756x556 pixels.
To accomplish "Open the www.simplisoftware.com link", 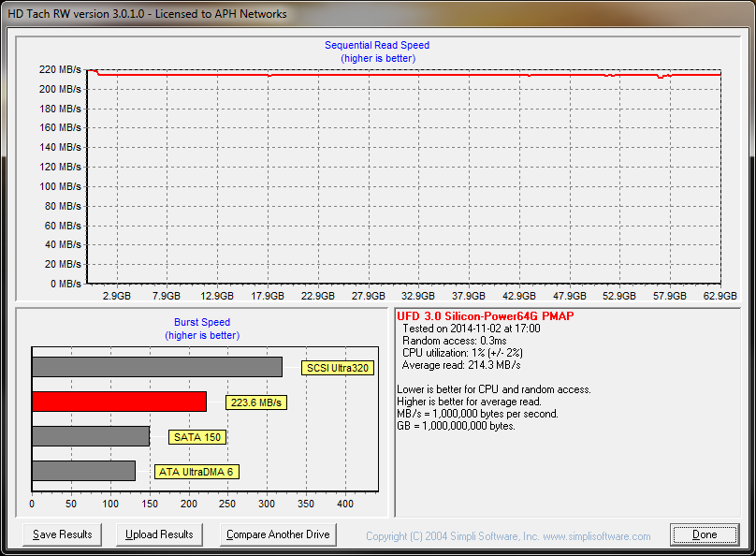I will tap(596, 536).
